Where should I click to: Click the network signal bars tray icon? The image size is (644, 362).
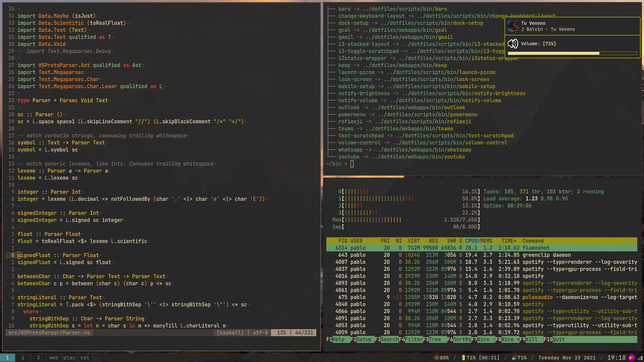639,358
